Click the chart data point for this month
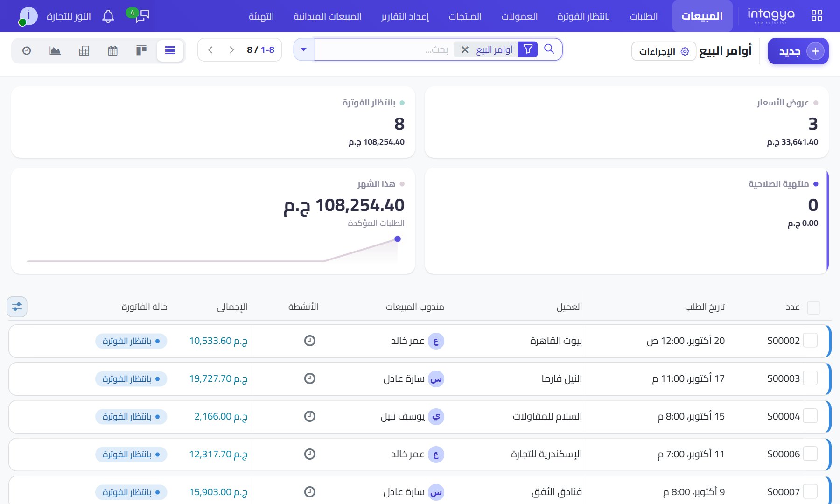 tap(398, 239)
